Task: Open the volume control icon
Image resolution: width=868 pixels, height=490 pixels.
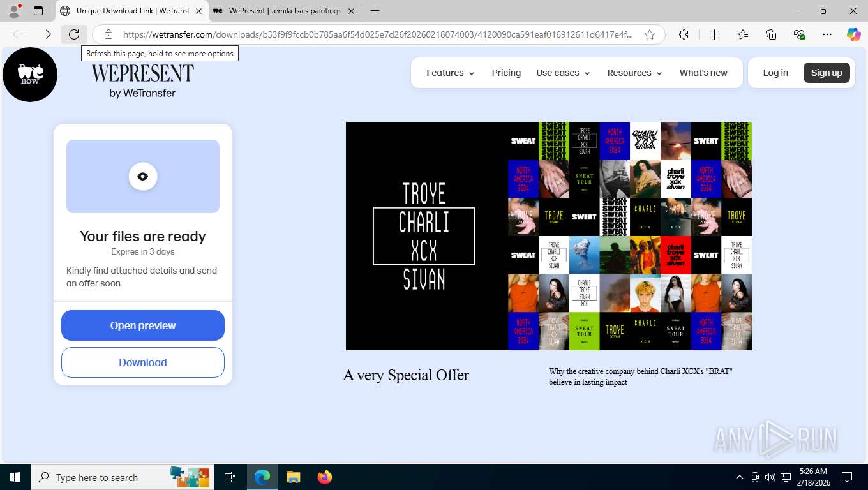Action: pyautogui.click(x=770, y=477)
